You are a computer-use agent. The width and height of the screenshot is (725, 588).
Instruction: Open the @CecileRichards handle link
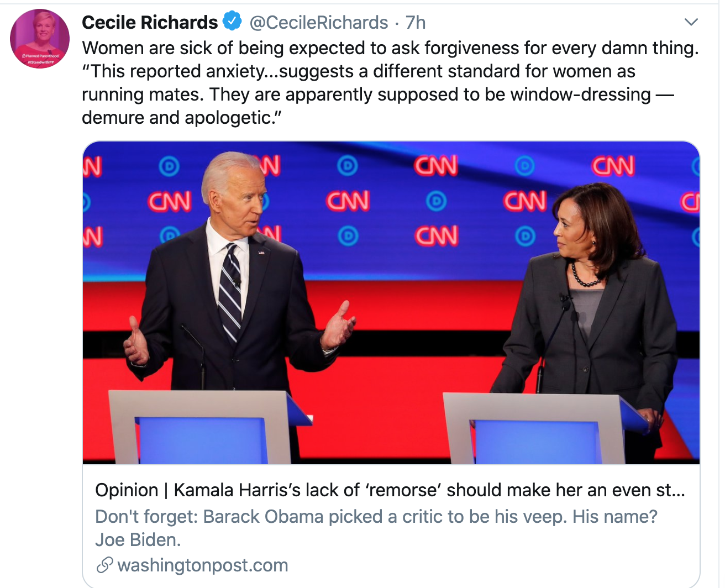click(x=319, y=22)
